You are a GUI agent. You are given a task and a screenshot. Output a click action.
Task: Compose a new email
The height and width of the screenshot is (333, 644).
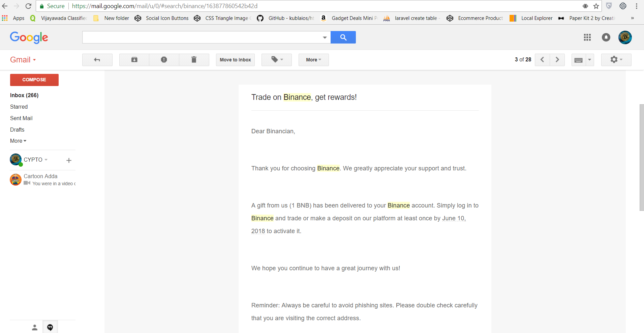point(34,80)
